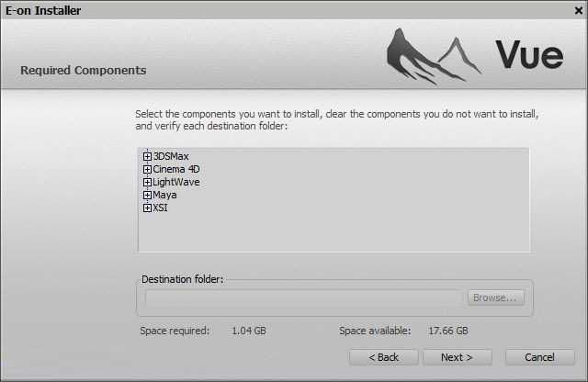Cancel the installation
588x382 pixels.
pos(540,357)
